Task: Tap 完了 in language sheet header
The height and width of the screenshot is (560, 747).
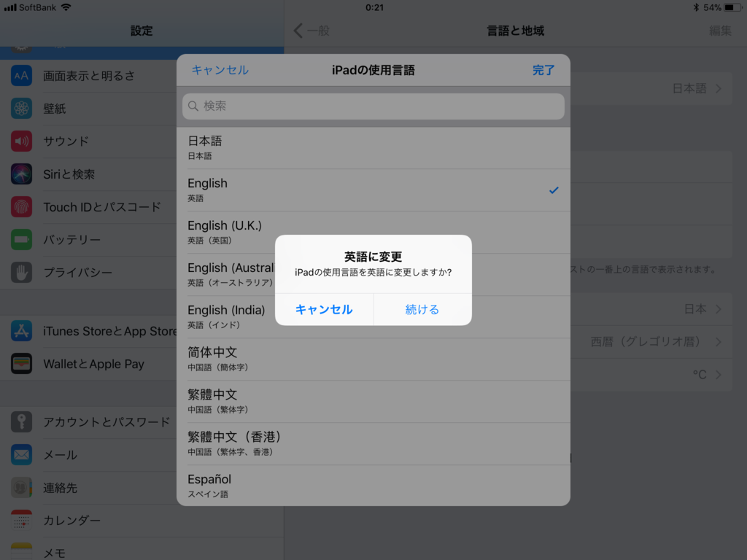Action: 543,70
